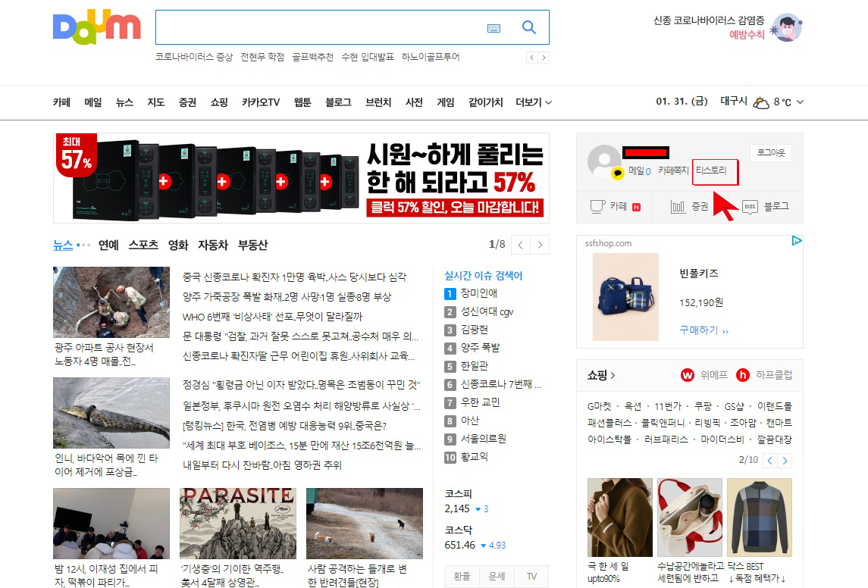Click the 로그아웃 button

coord(771,152)
